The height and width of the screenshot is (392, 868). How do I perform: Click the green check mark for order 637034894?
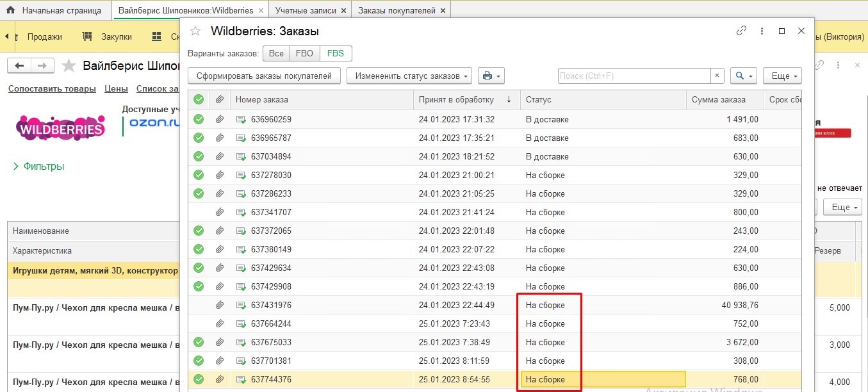[199, 156]
